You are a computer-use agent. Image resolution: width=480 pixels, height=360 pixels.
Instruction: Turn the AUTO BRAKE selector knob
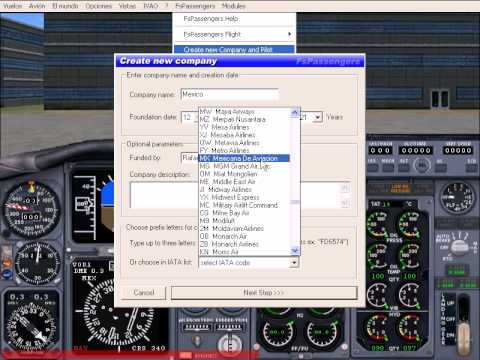(x=459, y=246)
